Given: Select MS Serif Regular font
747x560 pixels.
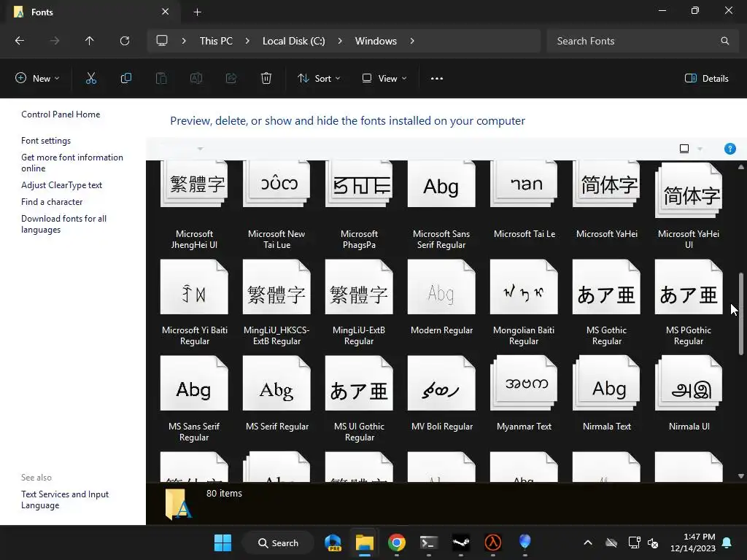Looking at the screenshot, I should click(x=276, y=393).
